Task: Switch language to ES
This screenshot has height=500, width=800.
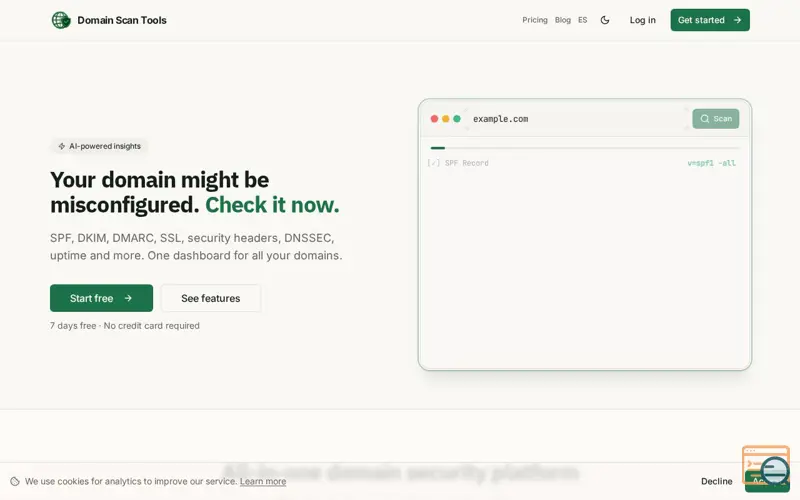Action: tap(583, 20)
